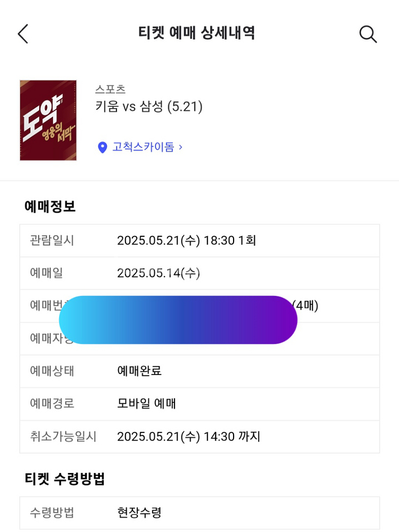The width and height of the screenshot is (399, 532).
Task: Select the 예매일 2025.05.14(수) value
Action: point(159,273)
